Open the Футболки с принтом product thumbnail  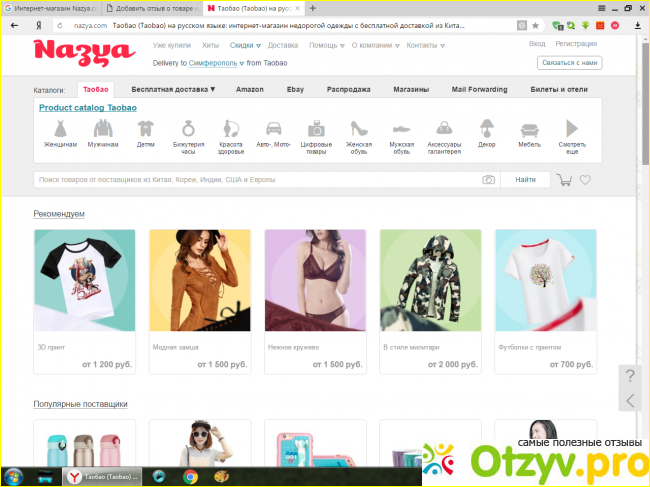pyautogui.click(x=545, y=280)
